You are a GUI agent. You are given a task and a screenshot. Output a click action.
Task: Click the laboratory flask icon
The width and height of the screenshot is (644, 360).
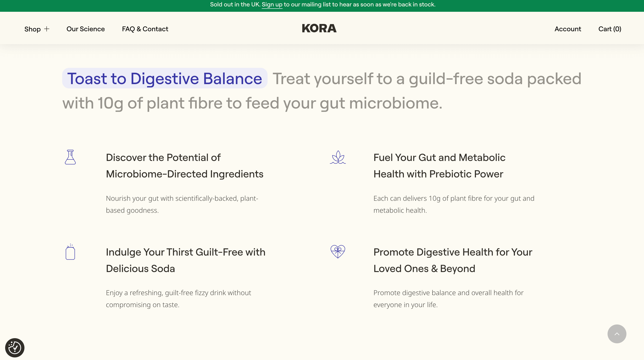(70, 157)
